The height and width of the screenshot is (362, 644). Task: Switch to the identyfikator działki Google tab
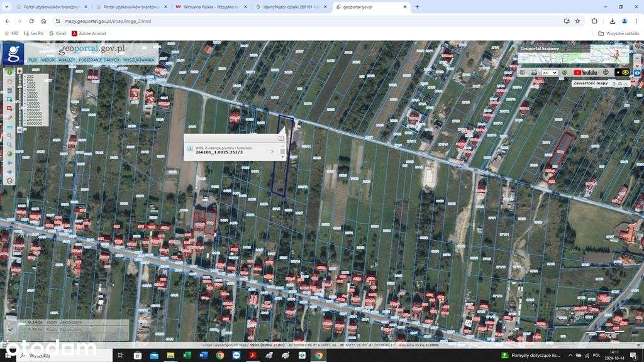[291, 7]
